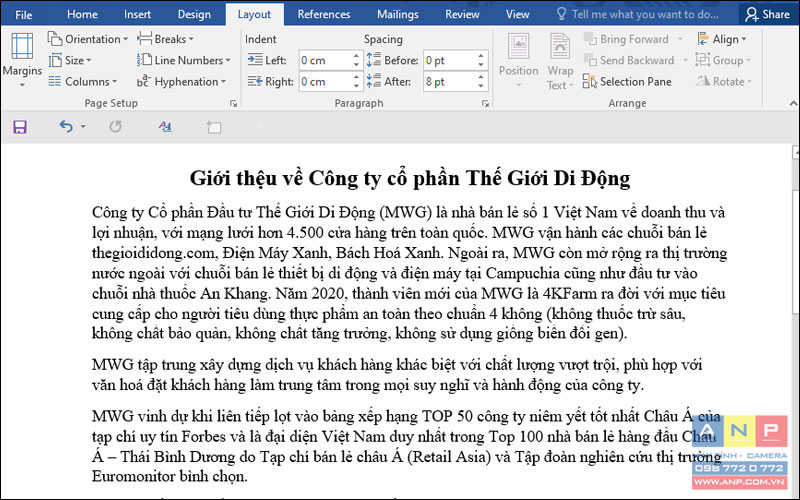Image resolution: width=800 pixels, height=500 pixels.
Task: Switch to the Home tab
Action: pos(82,14)
